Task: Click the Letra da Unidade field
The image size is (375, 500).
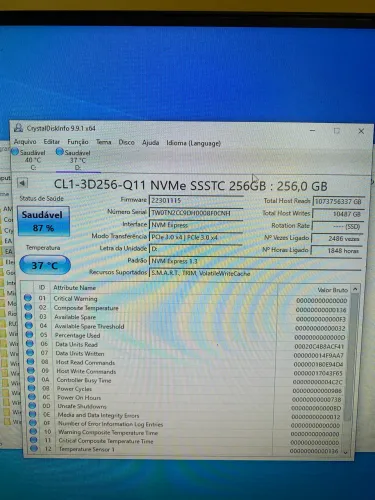Action: [x=196, y=249]
